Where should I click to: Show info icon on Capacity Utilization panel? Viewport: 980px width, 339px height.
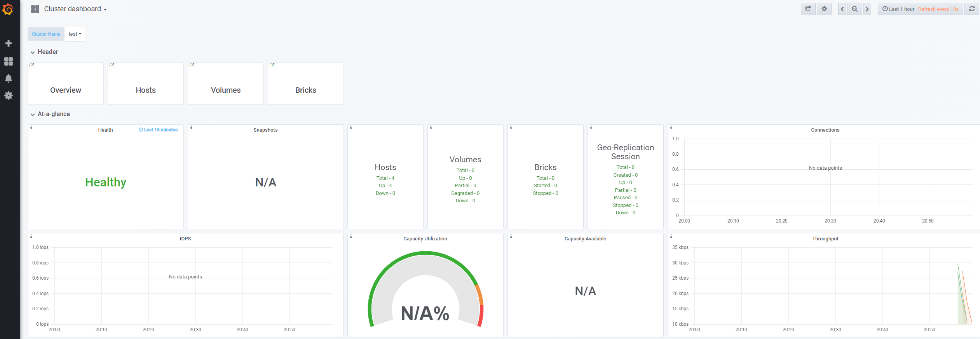pos(351,236)
